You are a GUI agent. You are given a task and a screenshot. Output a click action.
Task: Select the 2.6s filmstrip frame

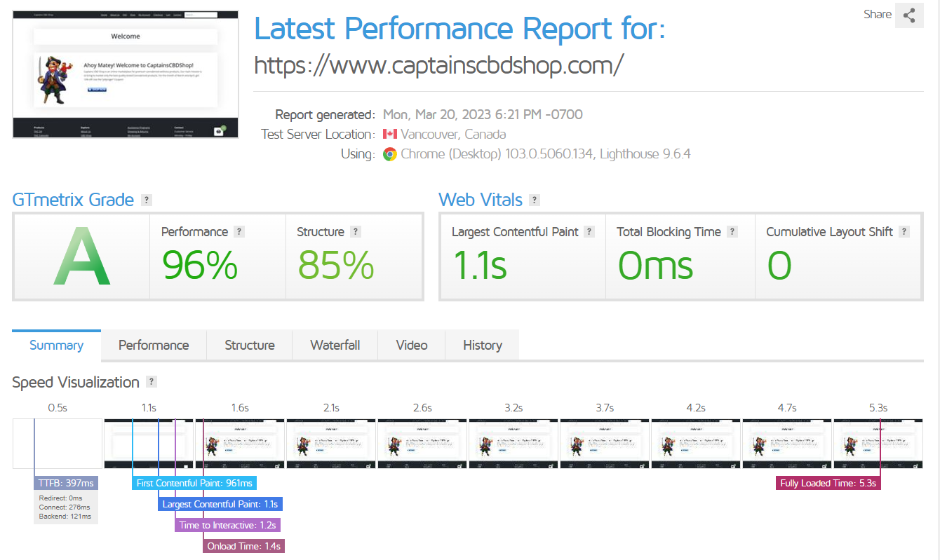pyautogui.click(x=422, y=444)
